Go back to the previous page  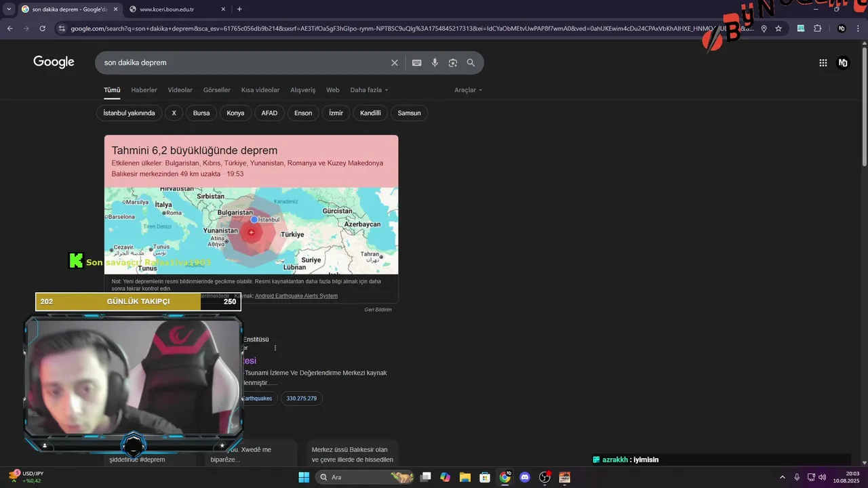9,28
